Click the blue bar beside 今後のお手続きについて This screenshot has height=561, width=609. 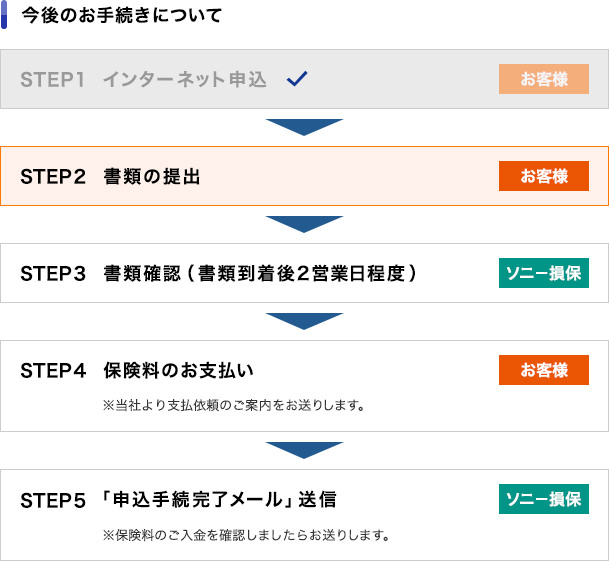pos(4,14)
